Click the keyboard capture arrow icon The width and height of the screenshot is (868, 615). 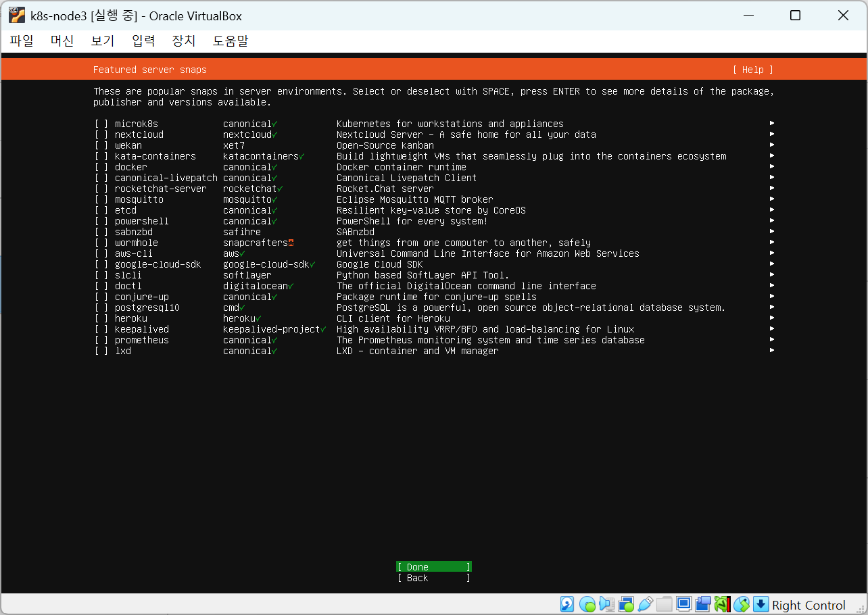tap(761, 604)
